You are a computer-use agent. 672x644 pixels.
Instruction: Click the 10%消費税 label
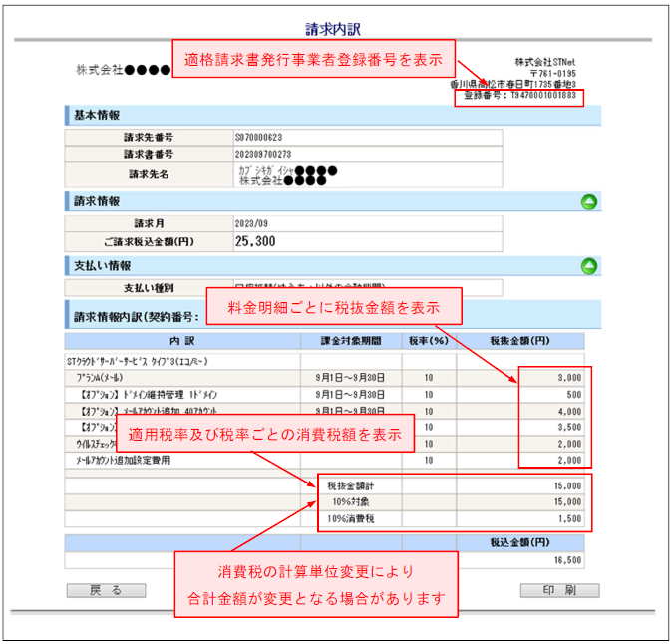pyautogui.click(x=351, y=518)
